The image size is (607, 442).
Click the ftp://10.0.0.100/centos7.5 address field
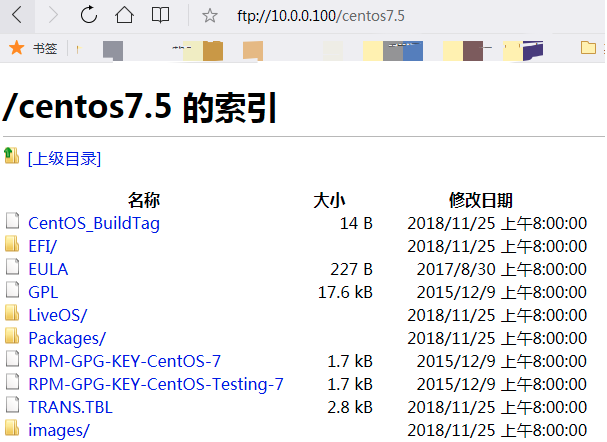pyautogui.click(x=321, y=16)
